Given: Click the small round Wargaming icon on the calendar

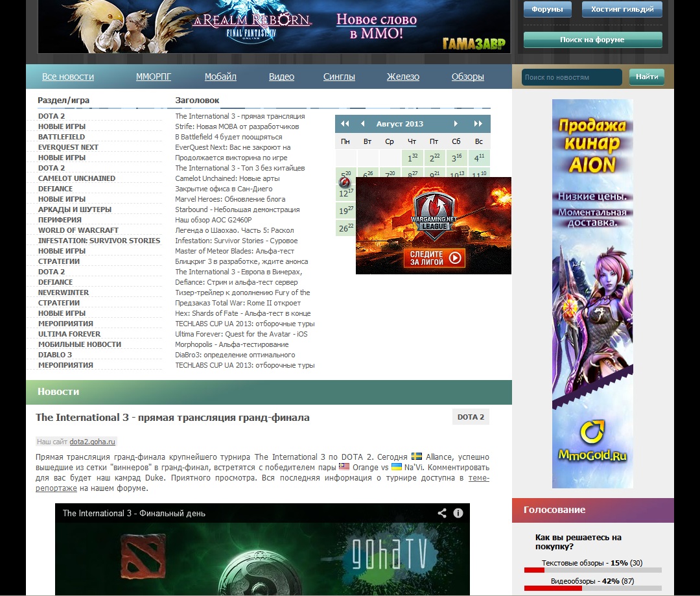Looking at the screenshot, I should pyautogui.click(x=345, y=183).
